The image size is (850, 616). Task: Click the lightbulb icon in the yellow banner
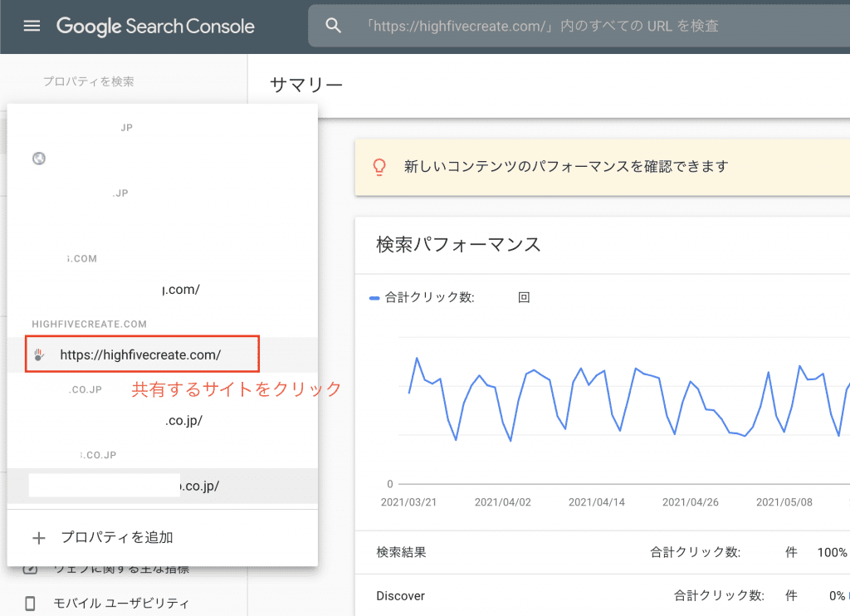[379, 167]
